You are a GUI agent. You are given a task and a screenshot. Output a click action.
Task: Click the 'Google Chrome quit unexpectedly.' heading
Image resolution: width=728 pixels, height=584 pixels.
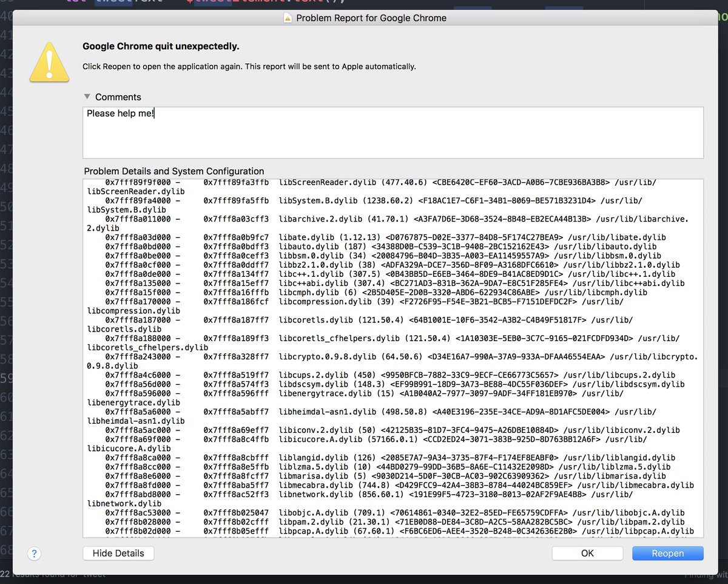pyautogui.click(x=161, y=46)
